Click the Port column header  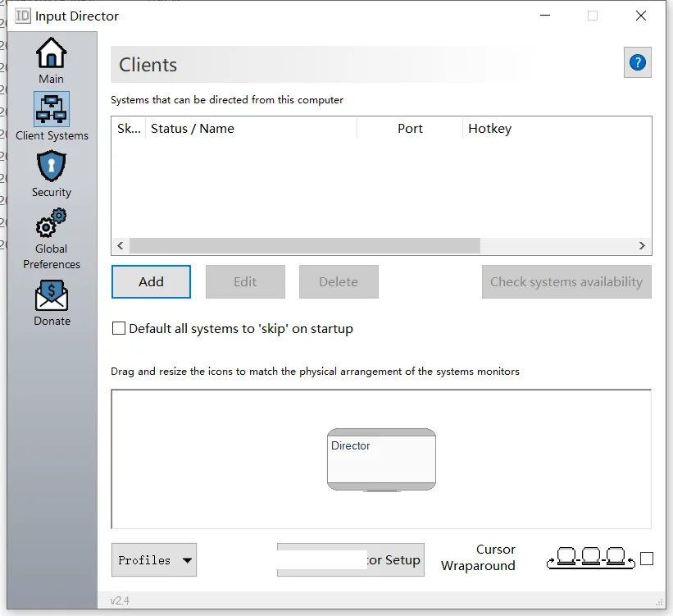click(410, 129)
